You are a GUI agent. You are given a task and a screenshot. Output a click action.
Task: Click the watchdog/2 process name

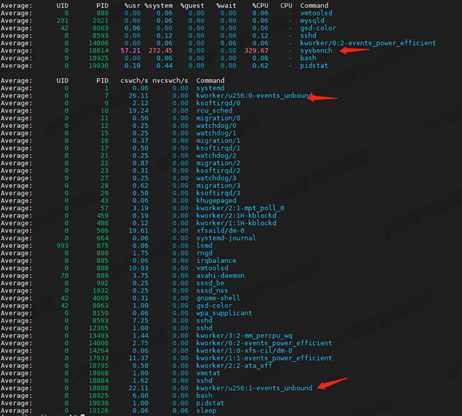[x=216, y=156]
